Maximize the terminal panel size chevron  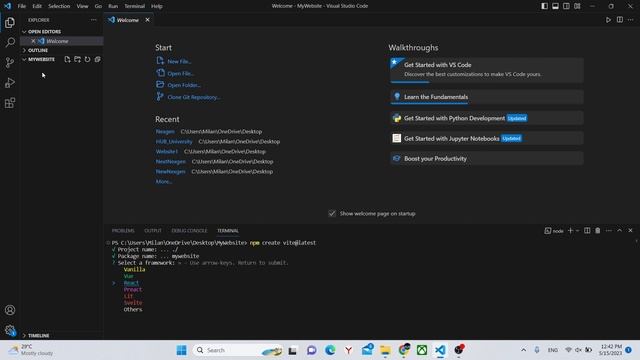pyautogui.click(x=620, y=231)
